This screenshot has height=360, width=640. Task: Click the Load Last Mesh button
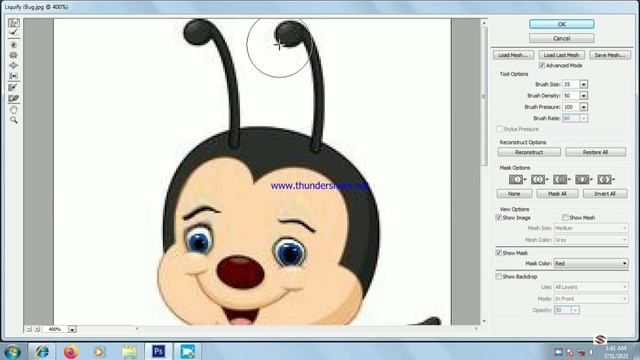[561, 55]
